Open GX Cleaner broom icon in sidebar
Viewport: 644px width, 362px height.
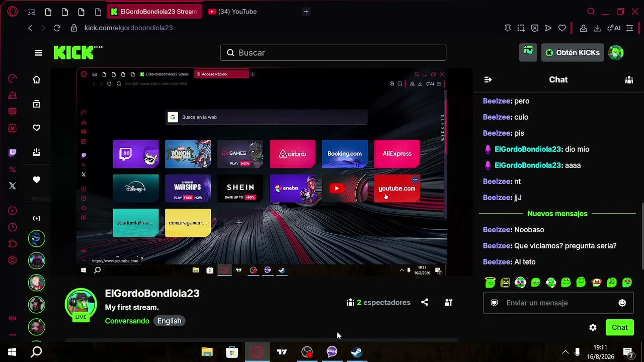coord(13,95)
